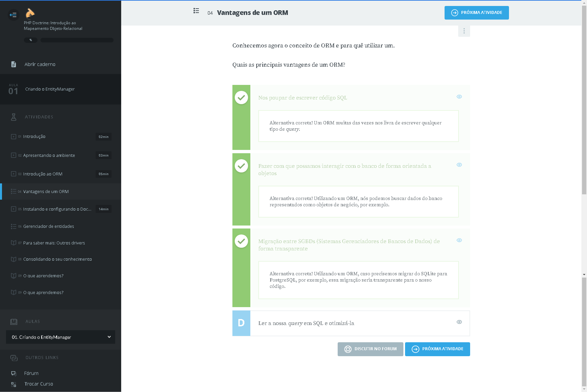Click the Alura course logo icon
The image size is (587, 392).
30,13
